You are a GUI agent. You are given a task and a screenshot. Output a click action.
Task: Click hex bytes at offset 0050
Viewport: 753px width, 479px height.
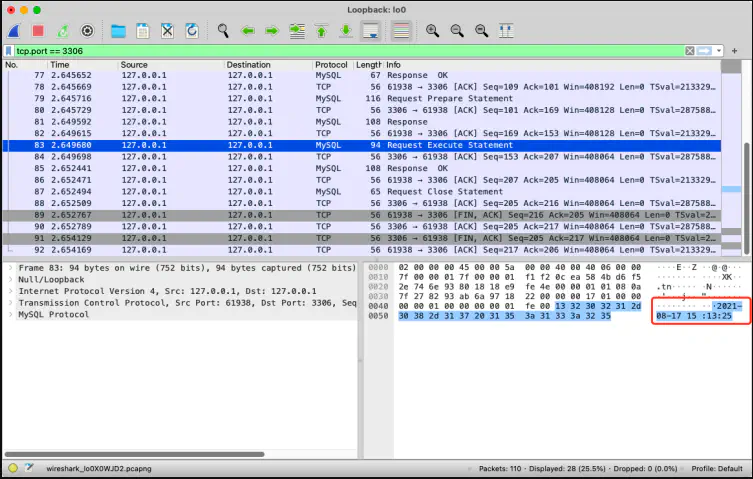pyautogui.click(x=505, y=316)
